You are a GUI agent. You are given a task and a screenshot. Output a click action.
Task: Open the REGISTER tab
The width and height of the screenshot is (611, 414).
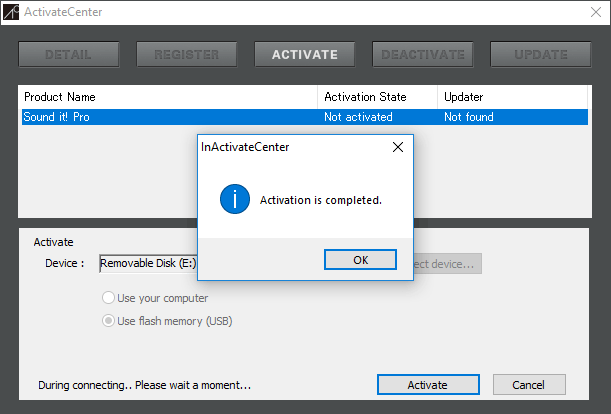pyautogui.click(x=187, y=55)
